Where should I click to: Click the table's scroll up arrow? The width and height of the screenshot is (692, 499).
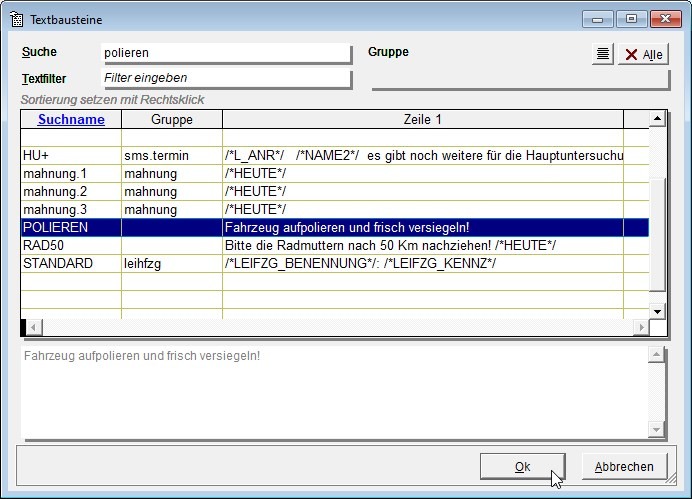point(657,118)
